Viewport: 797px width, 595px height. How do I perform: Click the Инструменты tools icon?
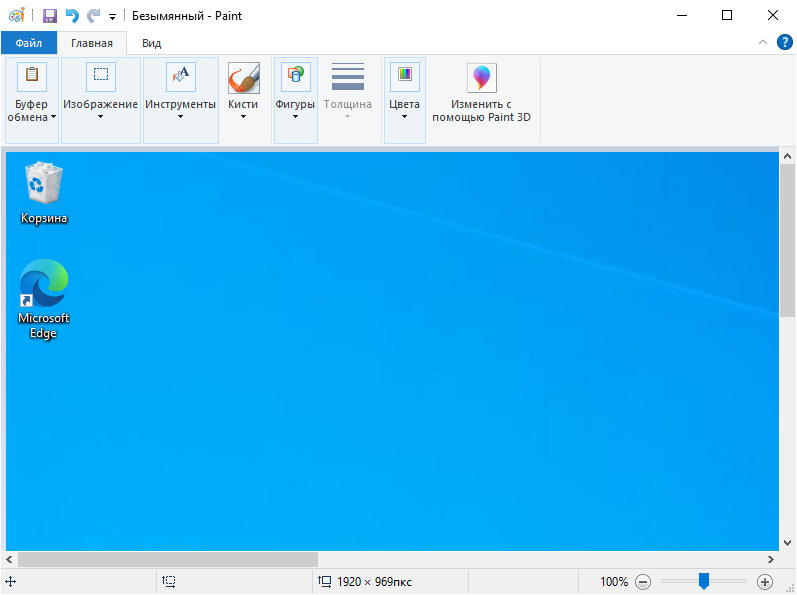180,77
